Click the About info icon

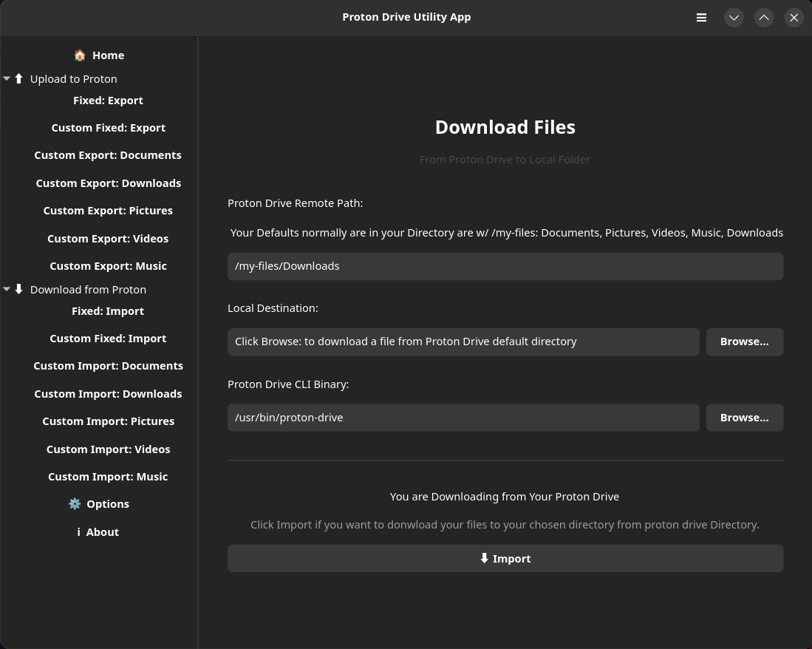pos(79,532)
